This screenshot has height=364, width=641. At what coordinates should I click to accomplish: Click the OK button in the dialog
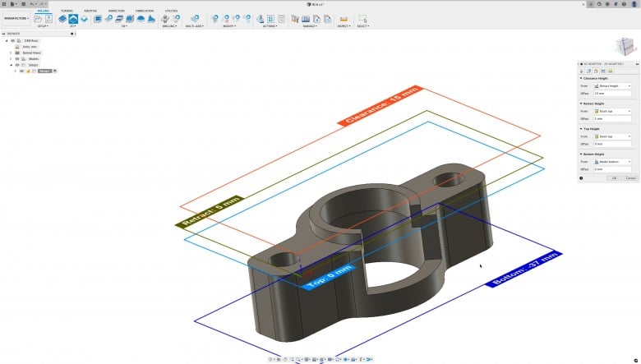(613, 178)
